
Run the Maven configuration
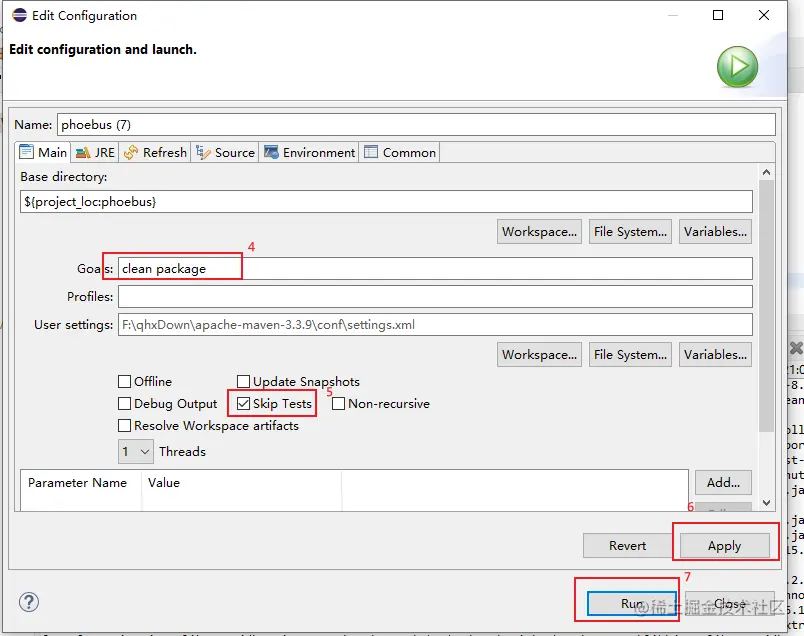point(632,604)
